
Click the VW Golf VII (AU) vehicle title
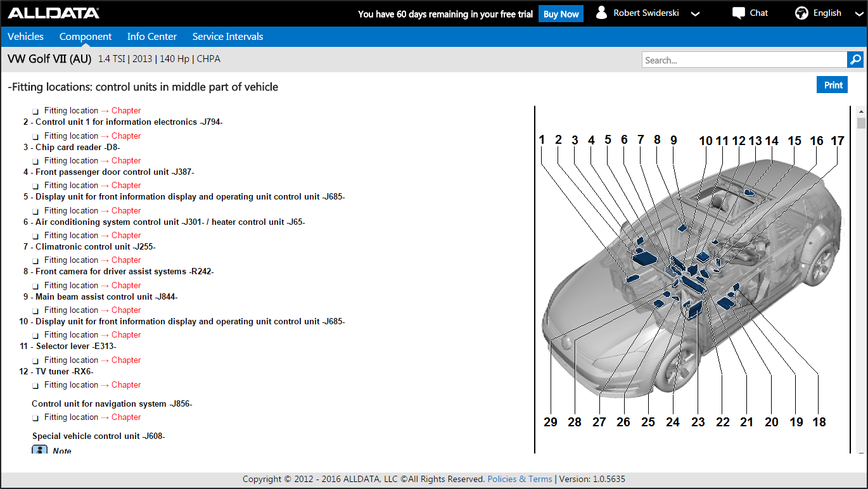click(50, 59)
